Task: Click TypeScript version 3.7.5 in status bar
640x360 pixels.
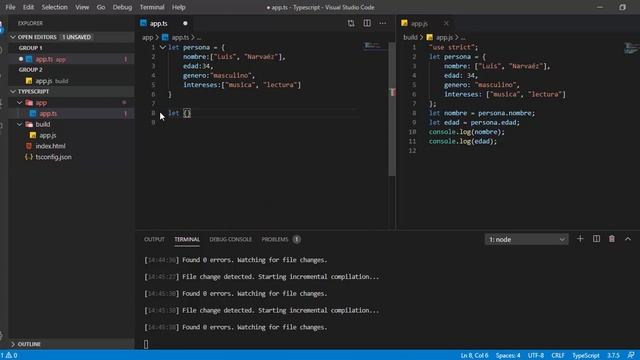Action: coord(613,356)
